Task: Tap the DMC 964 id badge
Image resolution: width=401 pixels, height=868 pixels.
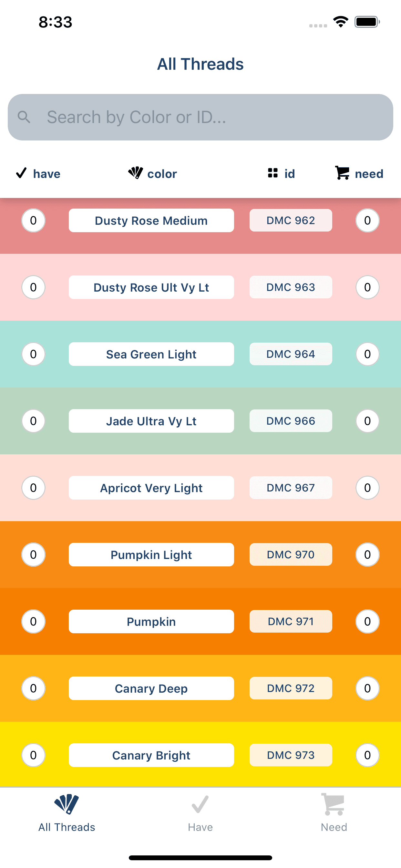Action: tap(291, 354)
